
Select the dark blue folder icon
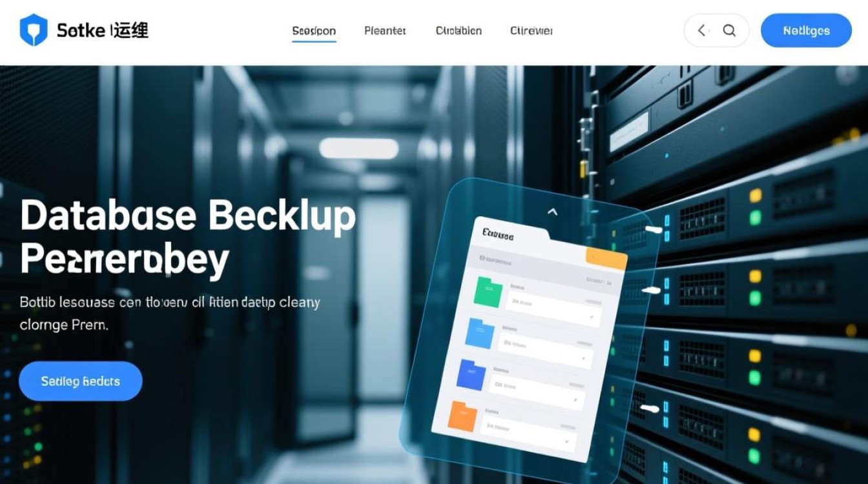tap(471, 374)
